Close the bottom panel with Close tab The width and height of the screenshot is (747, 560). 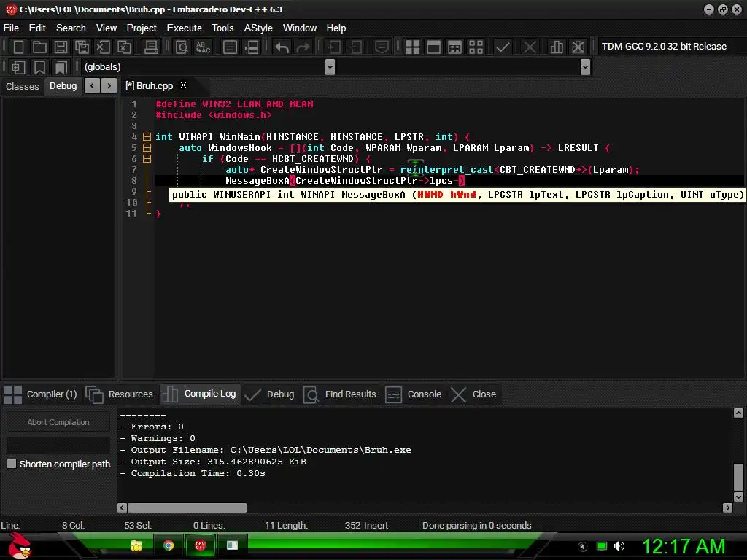point(474,394)
